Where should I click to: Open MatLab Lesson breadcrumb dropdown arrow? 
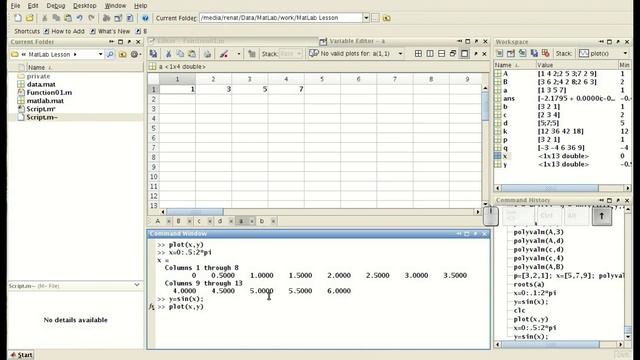[75, 54]
